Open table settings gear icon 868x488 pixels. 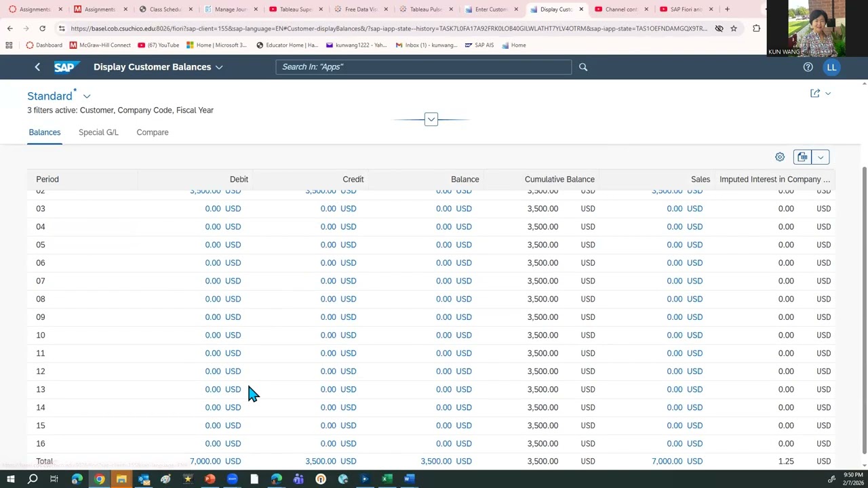[x=780, y=157]
